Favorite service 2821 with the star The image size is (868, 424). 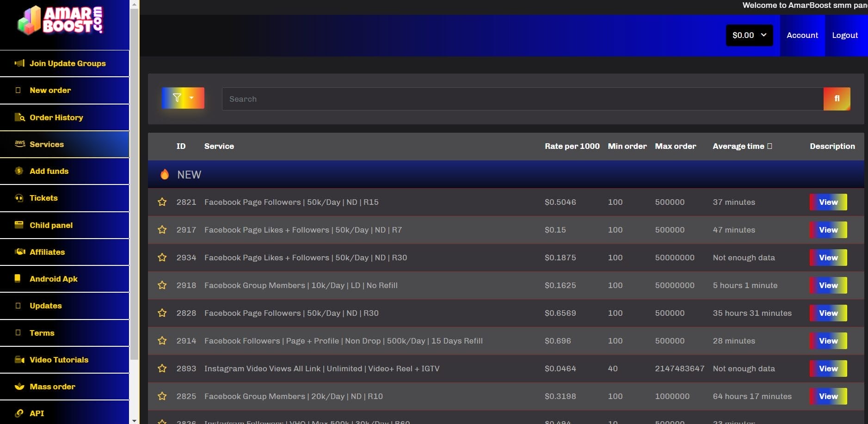(x=162, y=202)
